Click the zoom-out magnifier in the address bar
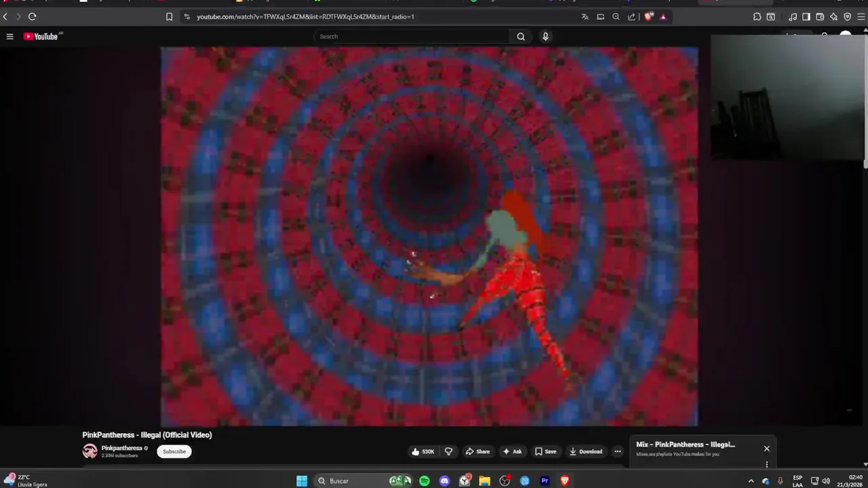Image resolution: width=868 pixels, height=488 pixels. (616, 16)
